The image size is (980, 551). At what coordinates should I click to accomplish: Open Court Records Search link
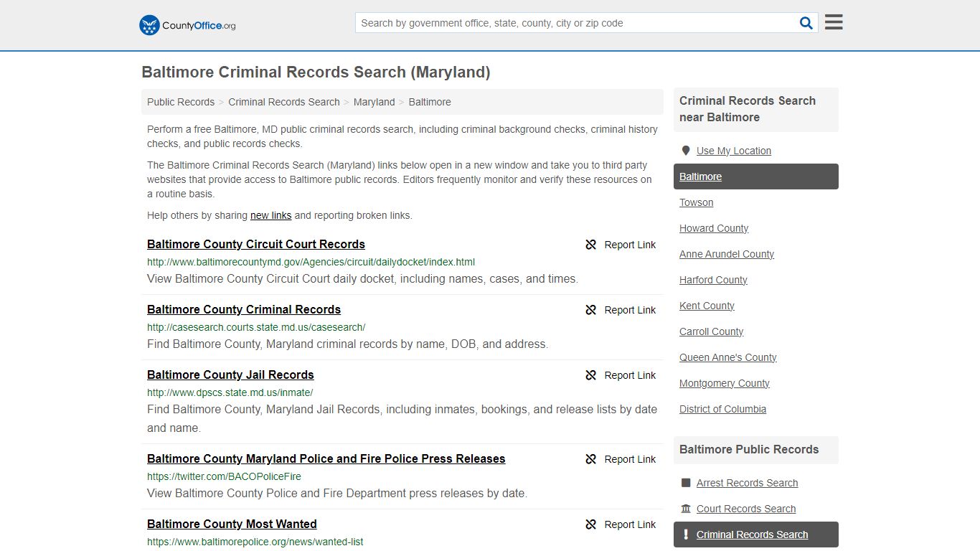[746, 509]
